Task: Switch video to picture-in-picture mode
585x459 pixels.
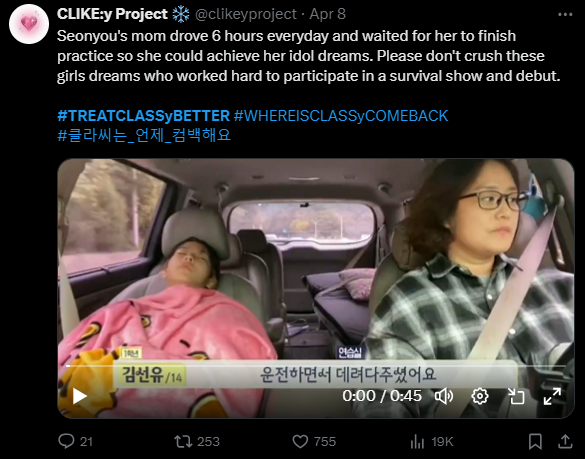Action: (516, 396)
